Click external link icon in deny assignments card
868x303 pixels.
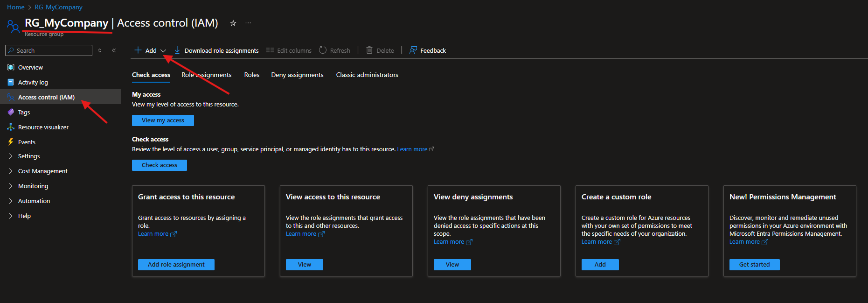point(469,242)
